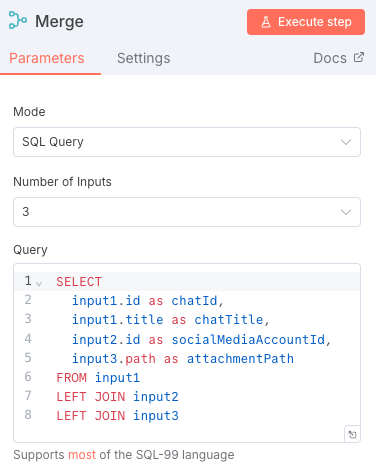Screen dimensions: 376x469
Task: Click the Number of Inputs label
Action: (62, 182)
